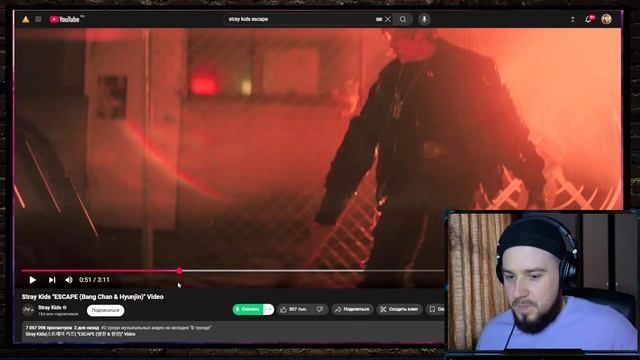This screenshot has width=640, height=360.
Task: Click the red progress bar scrubber
Action: pos(179,271)
